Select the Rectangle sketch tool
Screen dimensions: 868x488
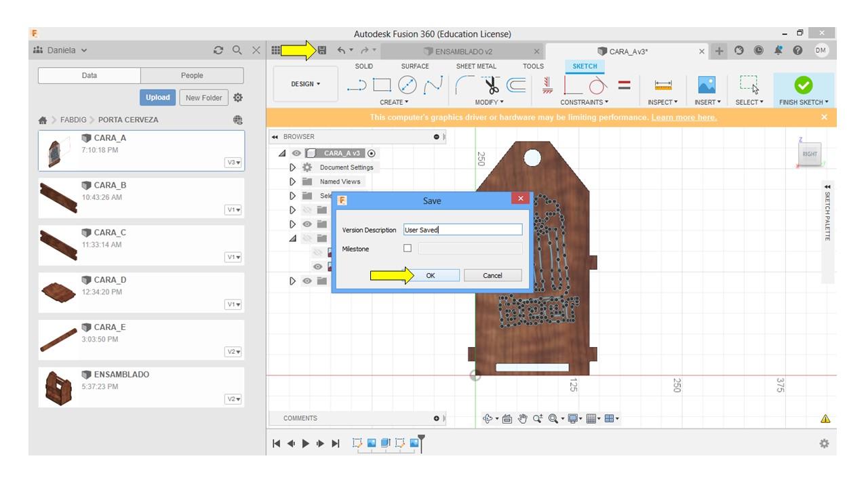pyautogui.click(x=382, y=85)
